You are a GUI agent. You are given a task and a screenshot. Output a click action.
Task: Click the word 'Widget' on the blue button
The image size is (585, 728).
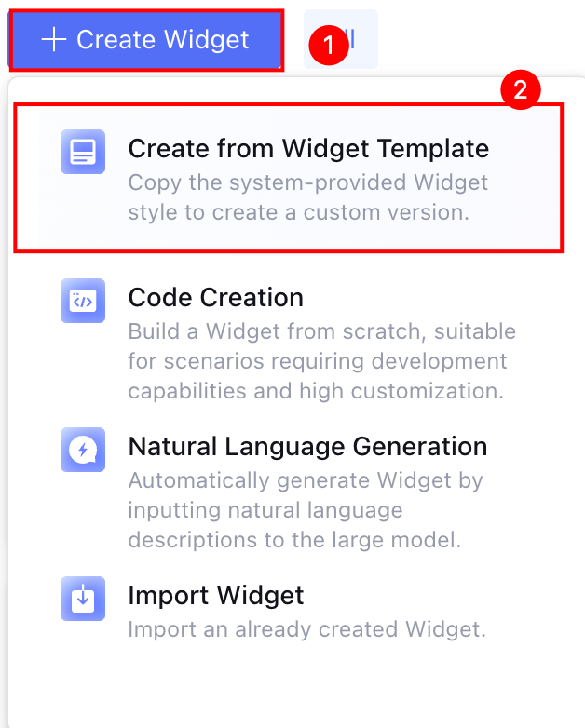click(x=205, y=40)
